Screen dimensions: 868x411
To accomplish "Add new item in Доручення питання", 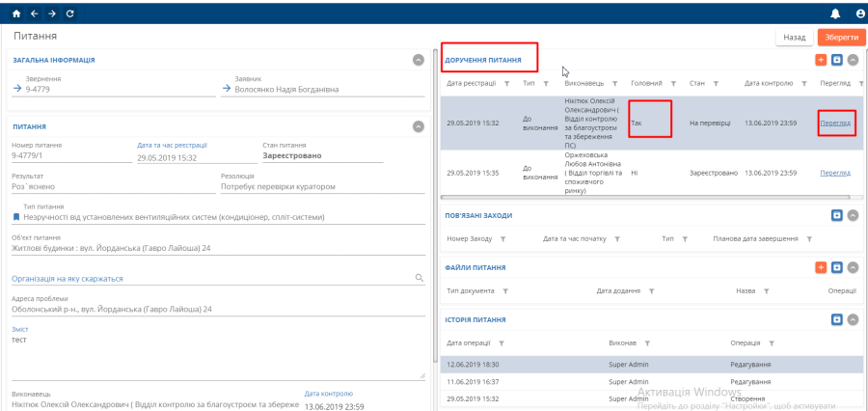I will pos(821,60).
